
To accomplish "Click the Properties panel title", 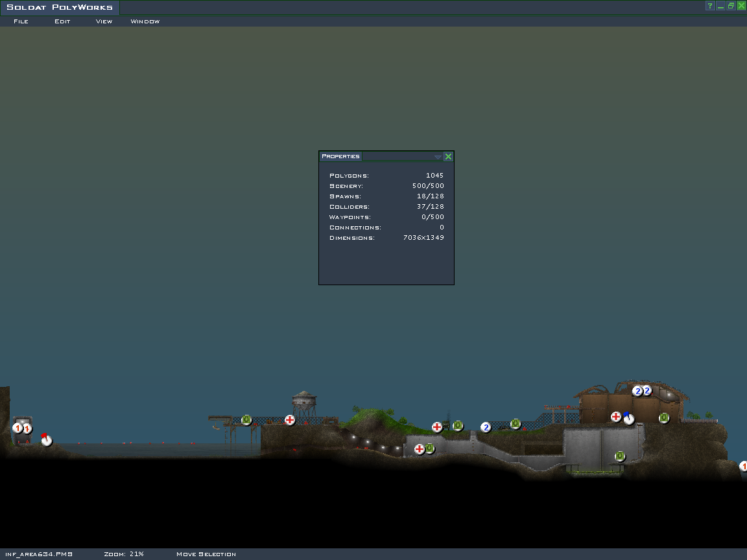I will click(340, 156).
